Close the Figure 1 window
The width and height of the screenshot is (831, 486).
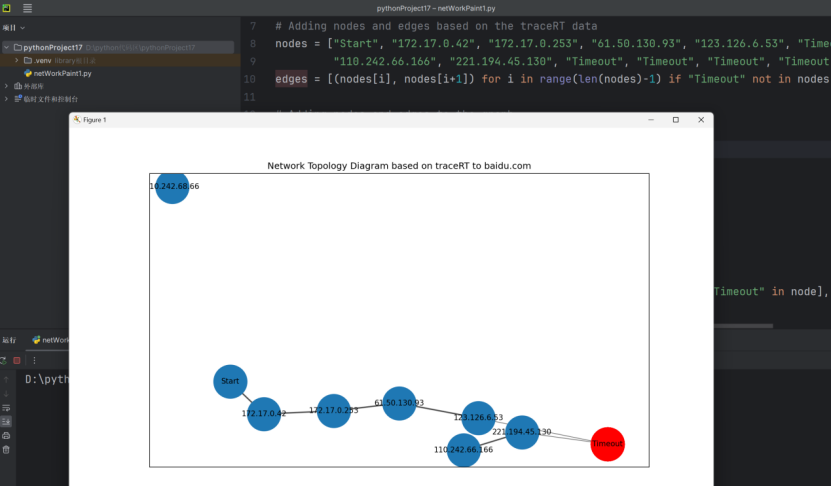click(701, 120)
